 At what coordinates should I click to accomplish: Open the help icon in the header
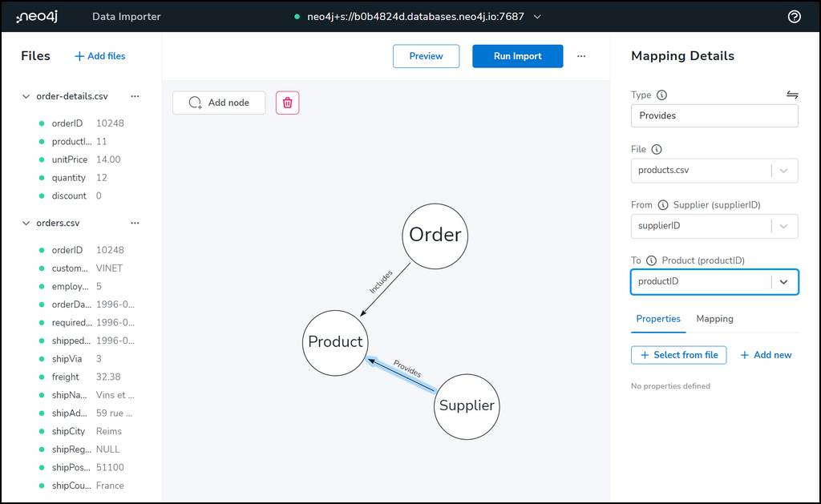pyautogui.click(x=794, y=16)
